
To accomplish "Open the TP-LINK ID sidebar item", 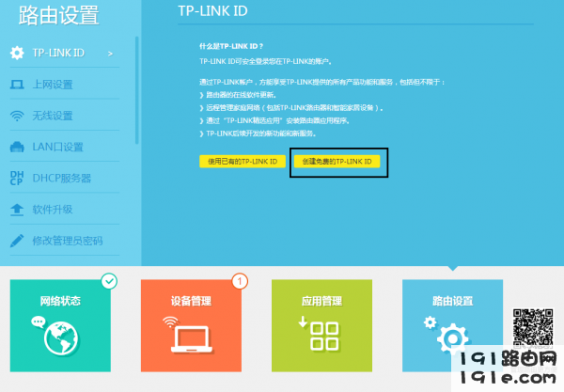I will click(x=65, y=53).
